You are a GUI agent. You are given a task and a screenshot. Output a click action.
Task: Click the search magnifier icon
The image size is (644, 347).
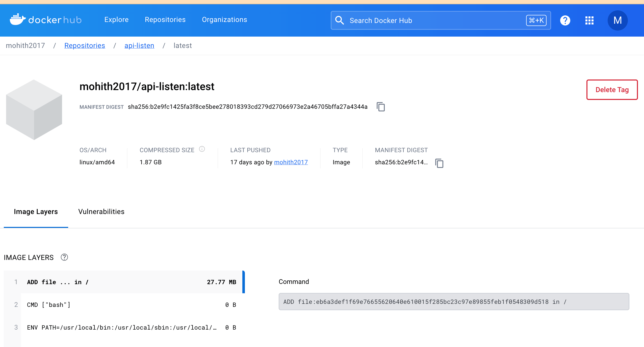tap(340, 20)
